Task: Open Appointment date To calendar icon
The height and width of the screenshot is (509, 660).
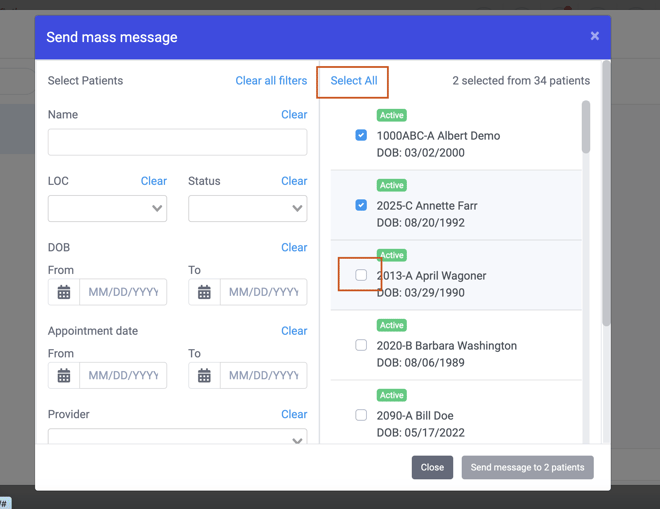Action: (x=204, y=375)
